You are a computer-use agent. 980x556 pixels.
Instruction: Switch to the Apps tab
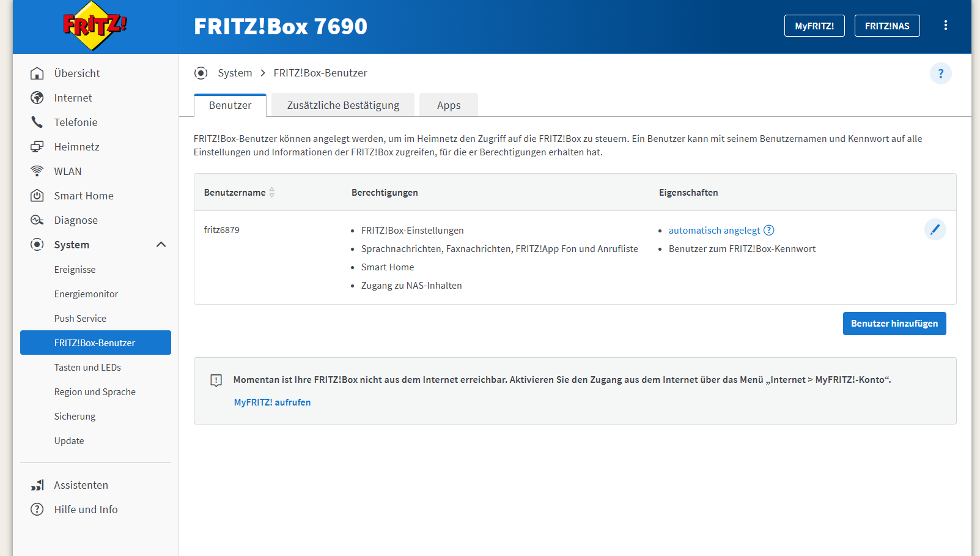(x=449, y=105)
